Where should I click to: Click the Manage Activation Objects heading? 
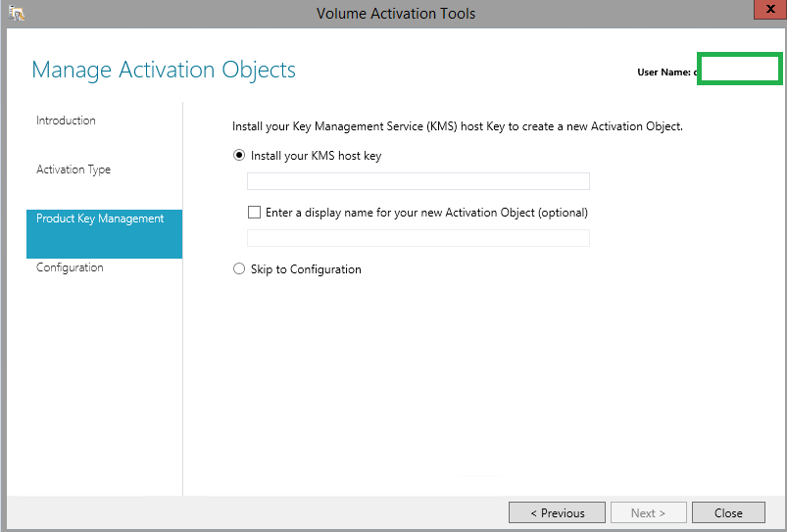[x=164, y=70]
